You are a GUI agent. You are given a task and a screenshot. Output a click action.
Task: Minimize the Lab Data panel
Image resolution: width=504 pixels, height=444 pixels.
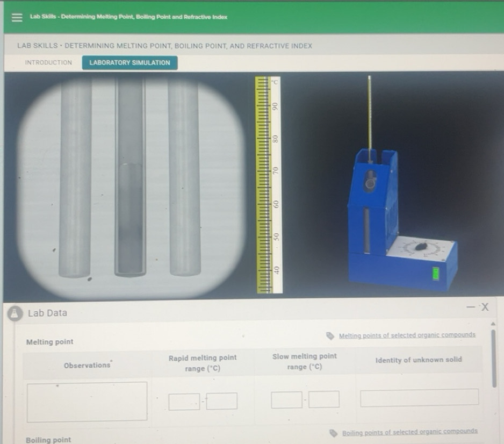(x=471, y=307)
